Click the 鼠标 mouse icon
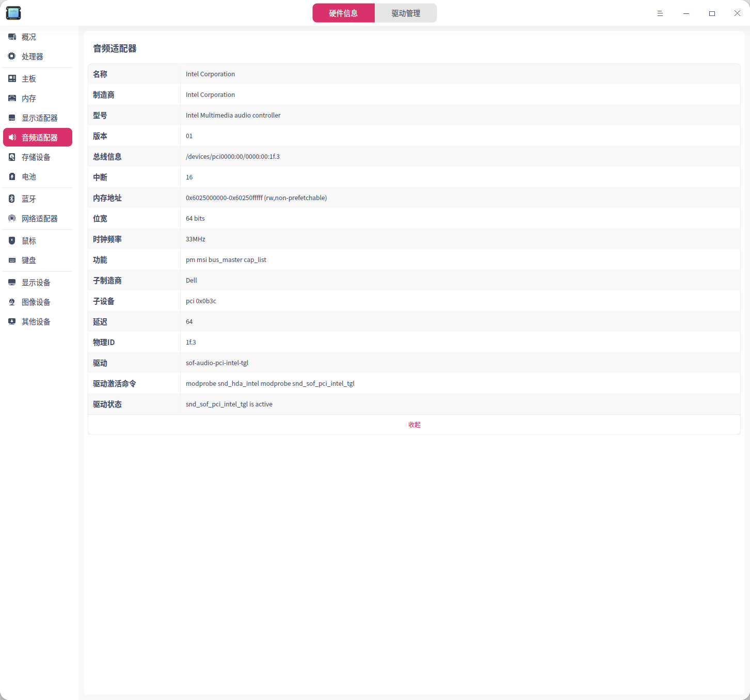Image resolution: width=750 pixels, height=700 pixels. pyautogui.click(x=12, y=240)
